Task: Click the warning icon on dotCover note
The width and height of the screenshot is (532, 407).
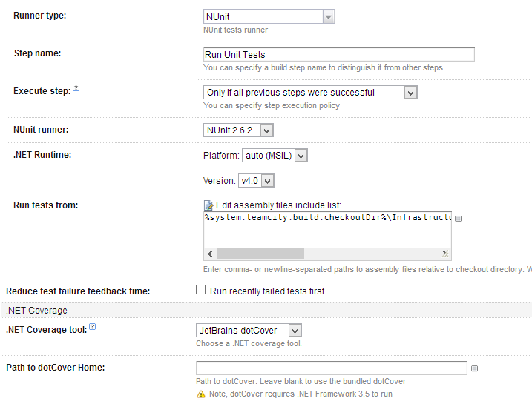Action: (200, 394)
